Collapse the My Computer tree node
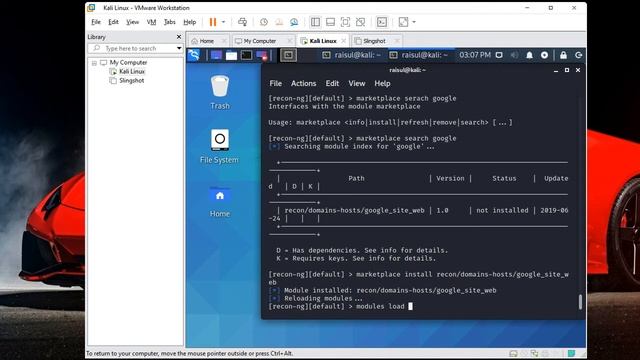The image size is (640, 360). point(94,63)
